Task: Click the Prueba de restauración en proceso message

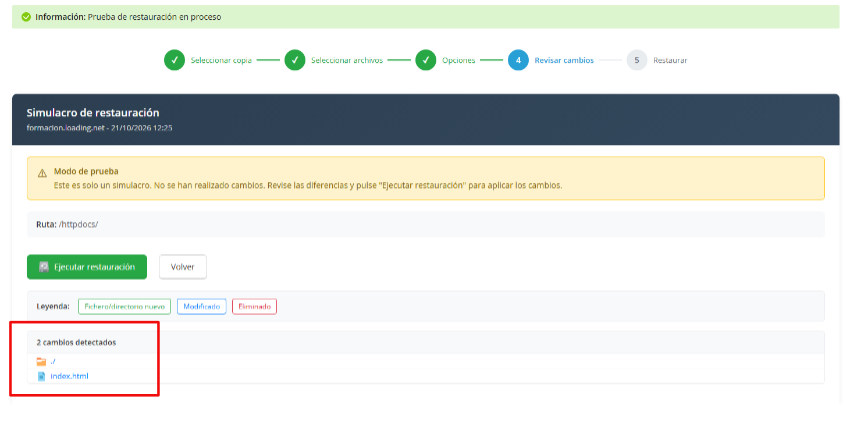Action: pos(154,17)
